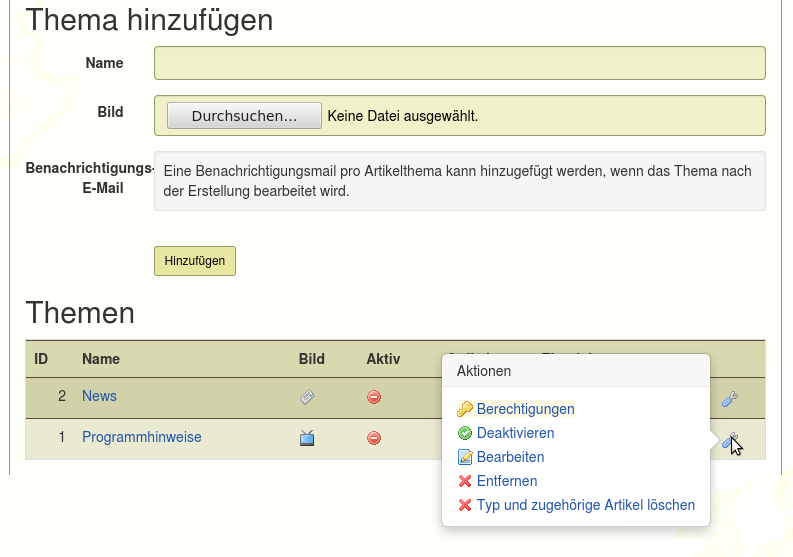Open the wrench actions icon for News
Image resolution: width=793 pixels, height=557 pixels.
(x=730, y=399)
